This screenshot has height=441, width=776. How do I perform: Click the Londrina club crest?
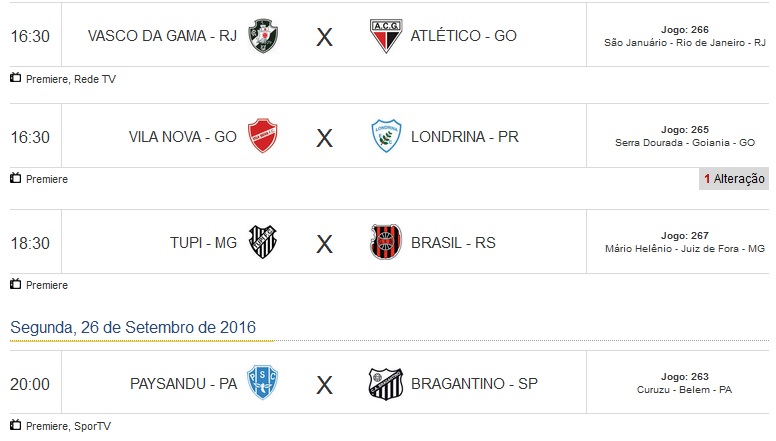(x=385, y=137)
